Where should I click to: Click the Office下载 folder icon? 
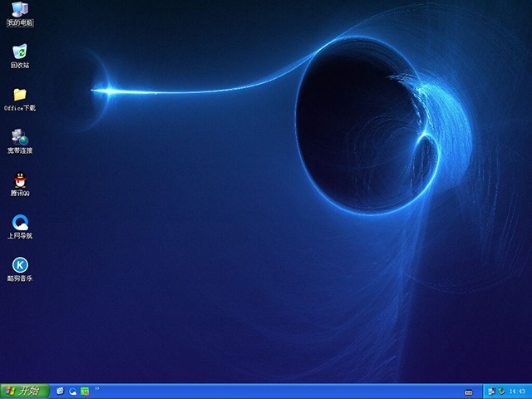coord(20,95)
